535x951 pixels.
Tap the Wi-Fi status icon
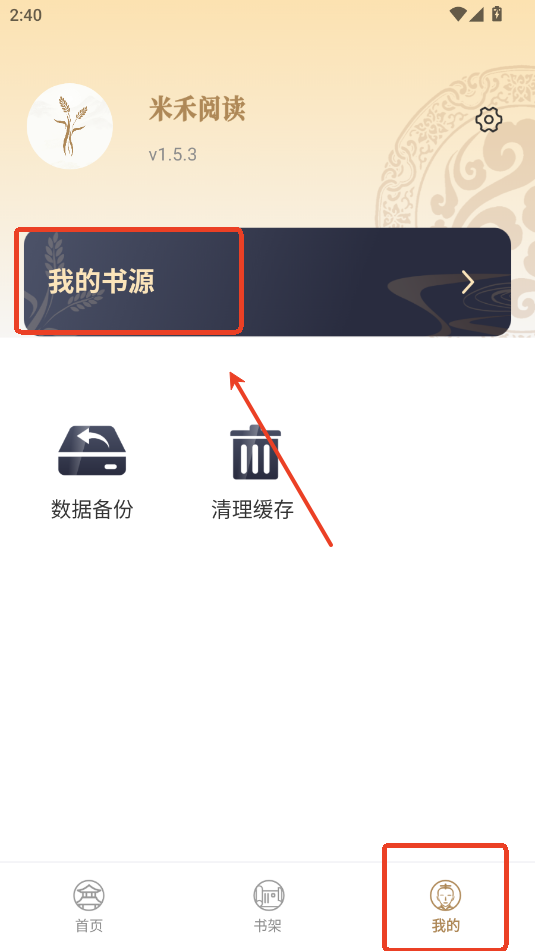point(458,14)
